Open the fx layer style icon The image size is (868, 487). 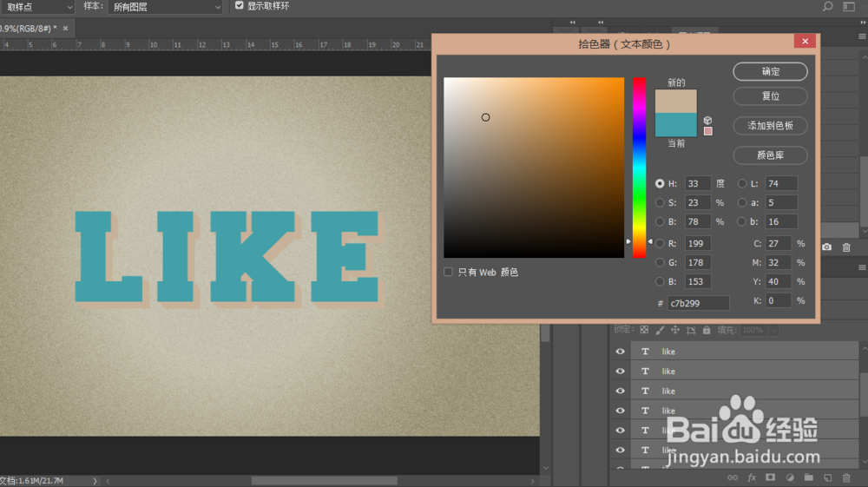[752, 477]
